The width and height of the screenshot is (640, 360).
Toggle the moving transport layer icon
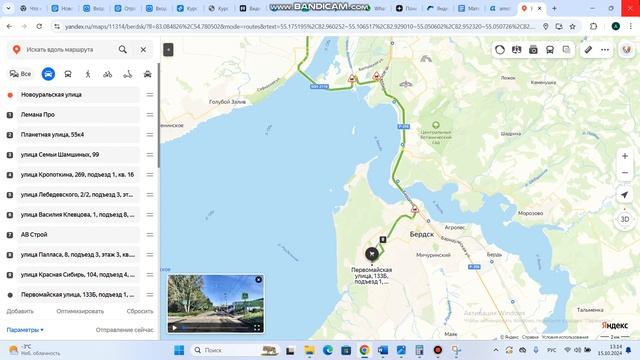coord(550,50)
